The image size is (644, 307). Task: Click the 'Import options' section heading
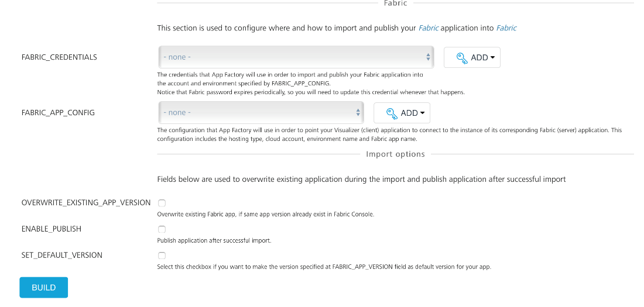point(395,154)
